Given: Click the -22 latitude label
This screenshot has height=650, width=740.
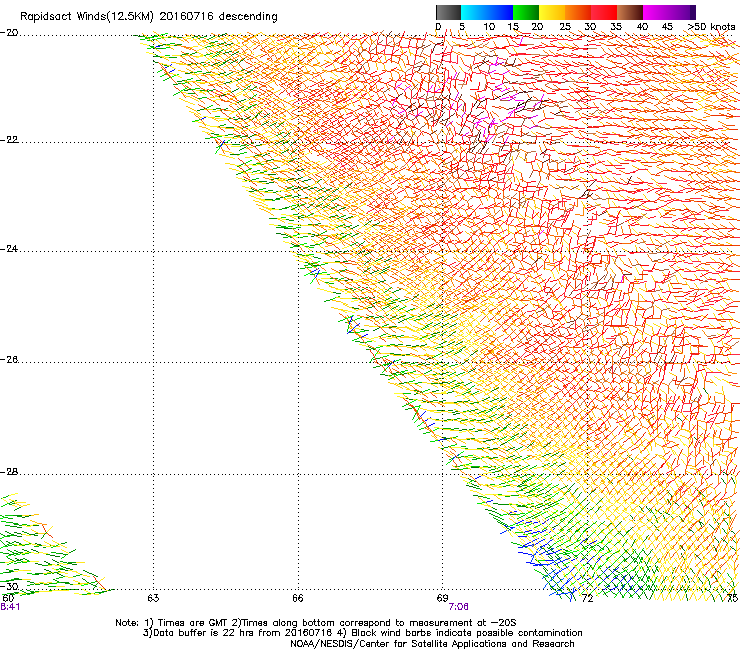Looking at the screenshot, I should (9, 140).
